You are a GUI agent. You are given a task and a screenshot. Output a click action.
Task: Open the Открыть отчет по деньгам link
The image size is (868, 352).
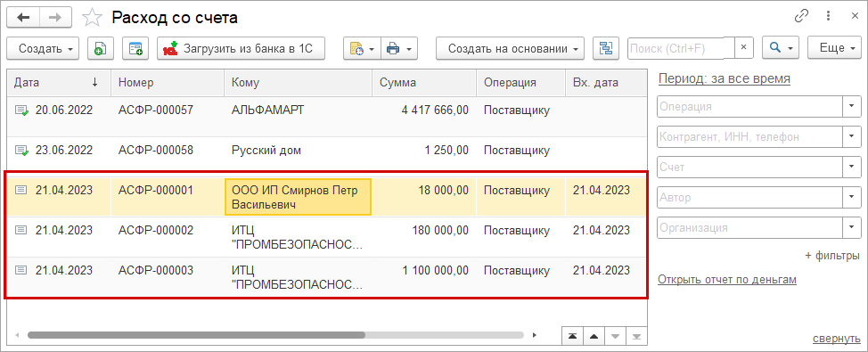727,280
